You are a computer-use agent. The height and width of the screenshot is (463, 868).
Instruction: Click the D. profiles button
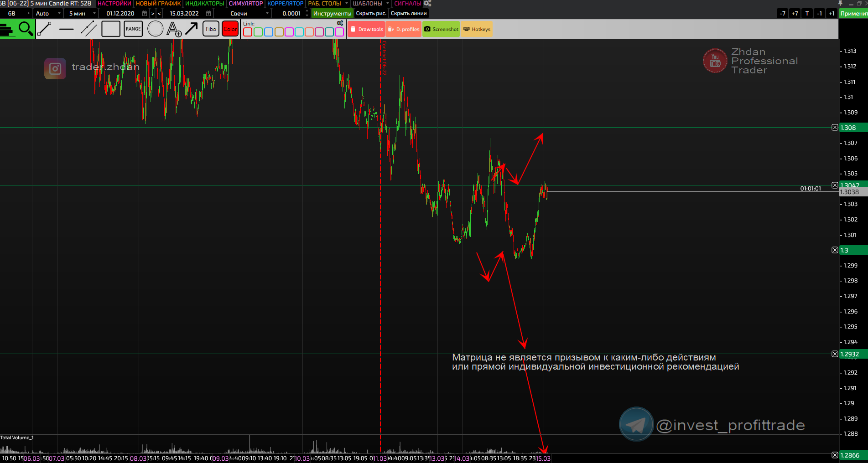point(404,29)
